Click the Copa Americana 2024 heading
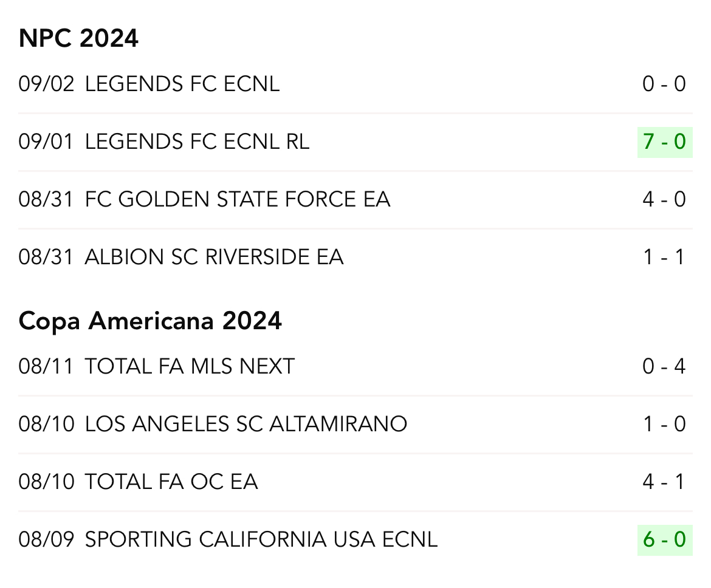Screen dimensions: 711x588 pos(150,321)
